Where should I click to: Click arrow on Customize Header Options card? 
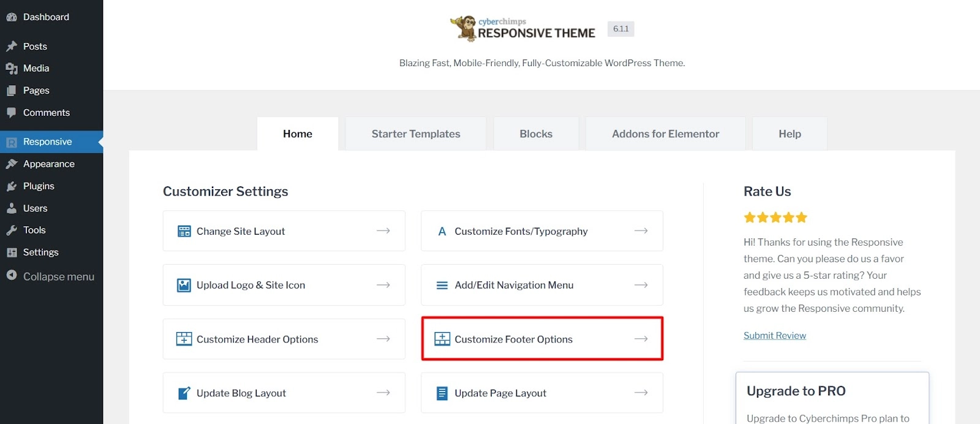point(383,339)
